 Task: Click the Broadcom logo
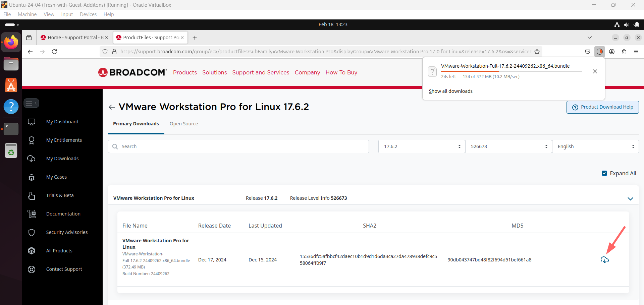[132, 72]
